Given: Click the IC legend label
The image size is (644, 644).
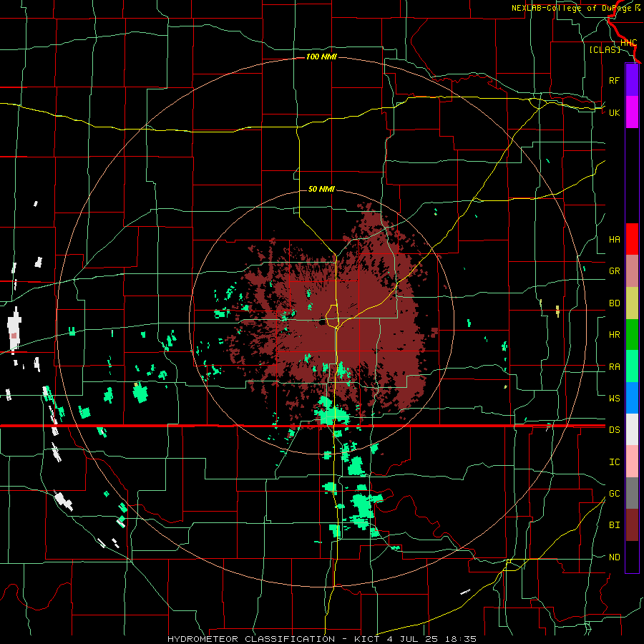Looking at the screenshot, I should click(x=615, y=462).
